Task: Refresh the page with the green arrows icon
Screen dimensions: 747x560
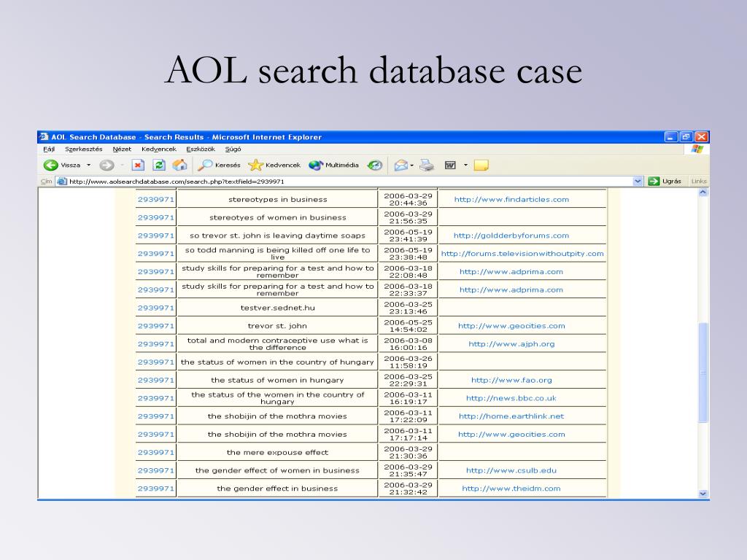Action: point(158,166)
